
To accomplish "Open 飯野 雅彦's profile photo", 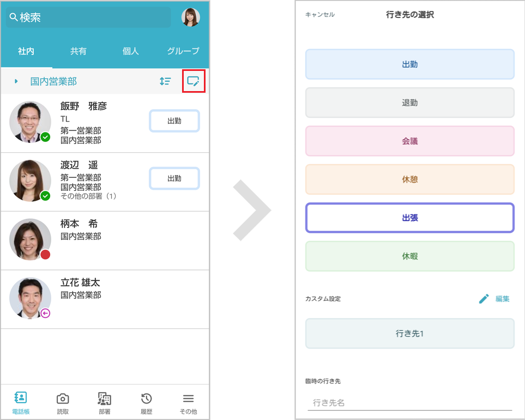I will pos(30,122).
